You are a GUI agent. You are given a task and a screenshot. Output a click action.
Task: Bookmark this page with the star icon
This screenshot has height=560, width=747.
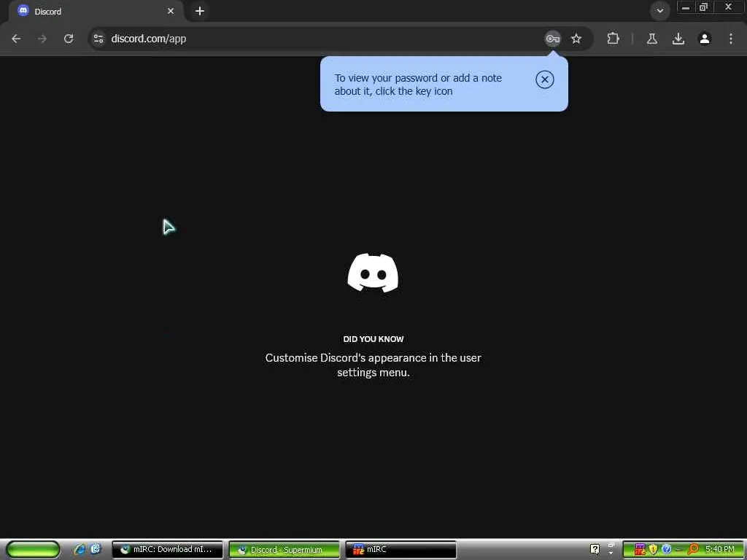[576, 39]
